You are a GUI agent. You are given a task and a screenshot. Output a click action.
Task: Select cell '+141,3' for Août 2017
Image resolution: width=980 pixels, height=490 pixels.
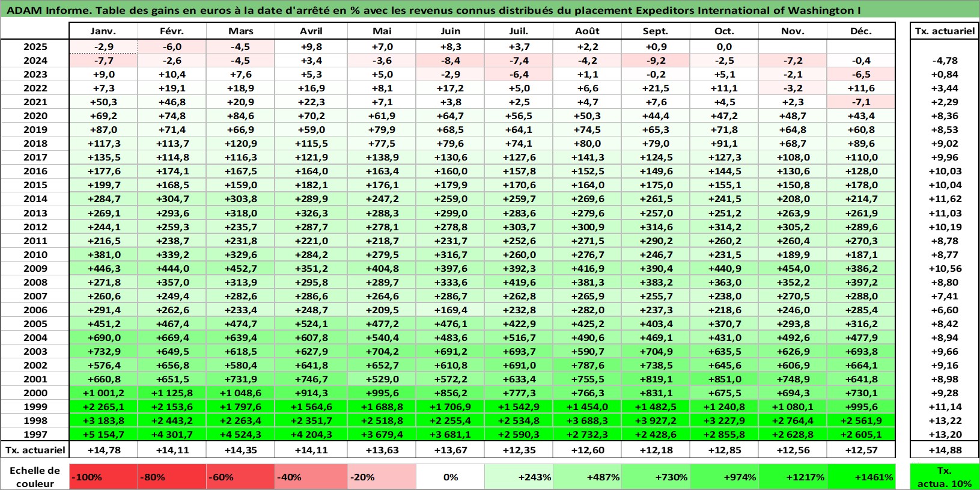(x=587, y=157)
